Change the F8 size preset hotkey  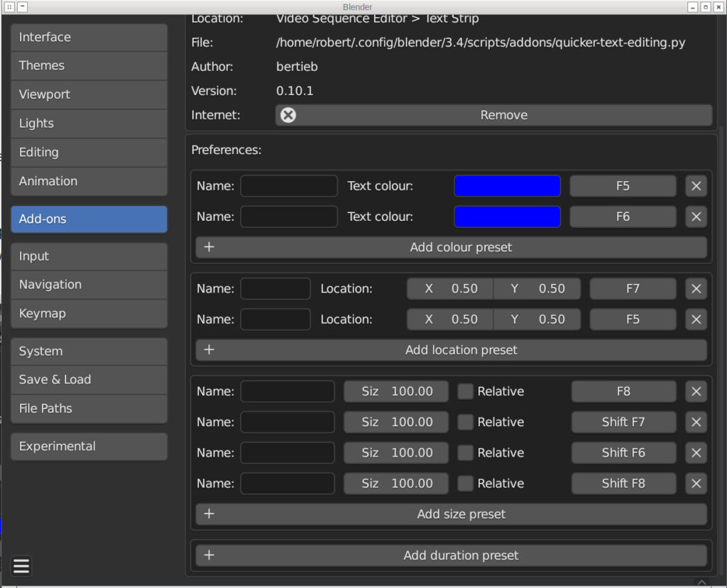[x=623, y=391]
